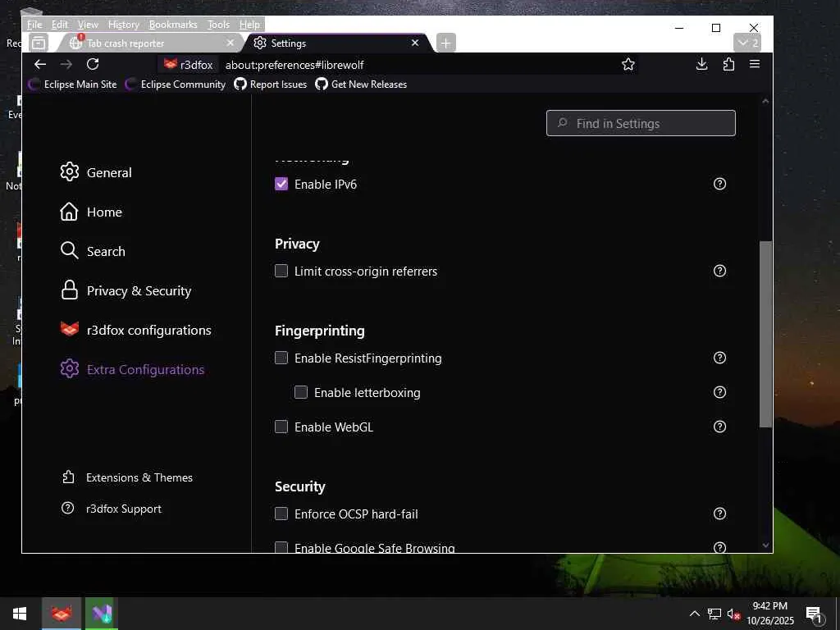The height and width of the screenshot is (630, 840).
Task: Check the Enable WebGL checkbox
Action: [x=281, y=427]
